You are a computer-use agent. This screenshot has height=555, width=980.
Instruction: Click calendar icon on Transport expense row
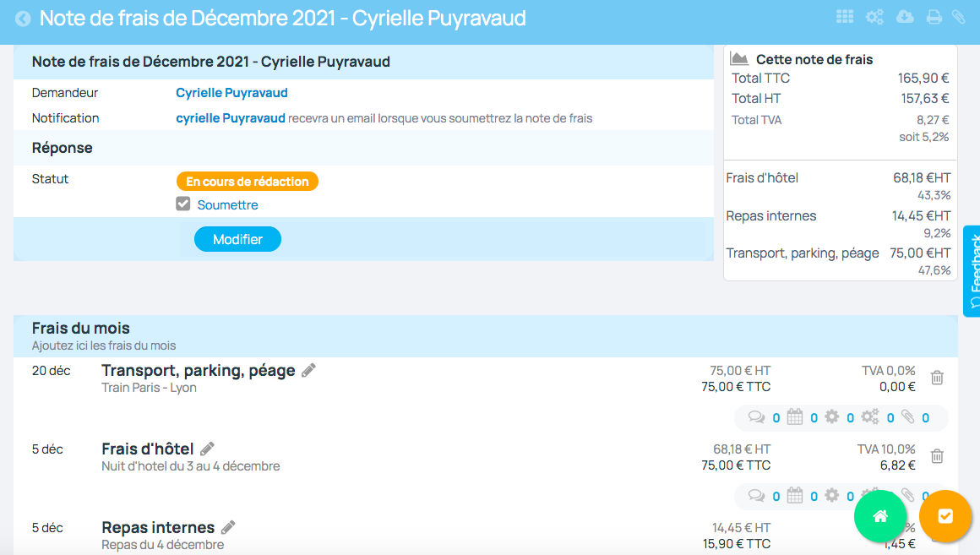pos(794,417)
